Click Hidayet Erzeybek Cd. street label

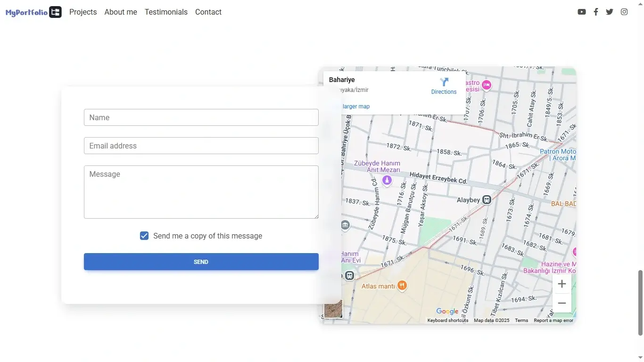pos(438,178)
